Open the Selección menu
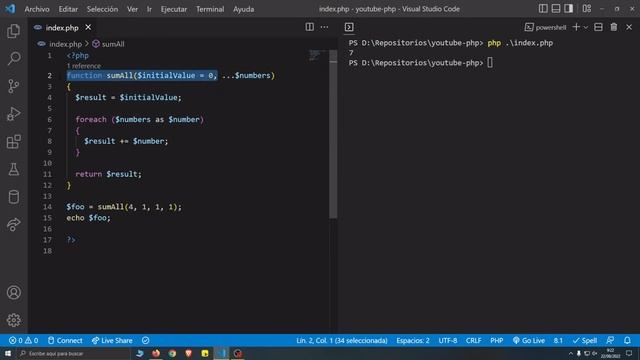Viewport: 640px width, 360px height. click(102, 9)
